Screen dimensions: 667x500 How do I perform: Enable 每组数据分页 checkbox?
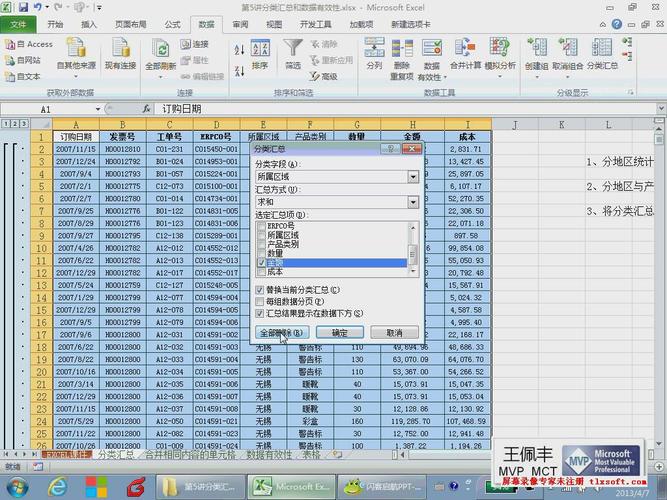[x=259, y=302]
